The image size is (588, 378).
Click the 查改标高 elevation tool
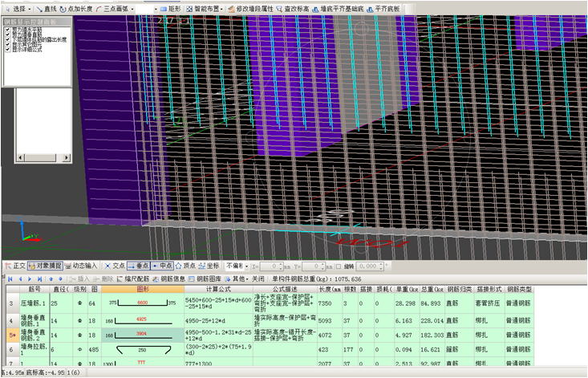coord(293,9)
